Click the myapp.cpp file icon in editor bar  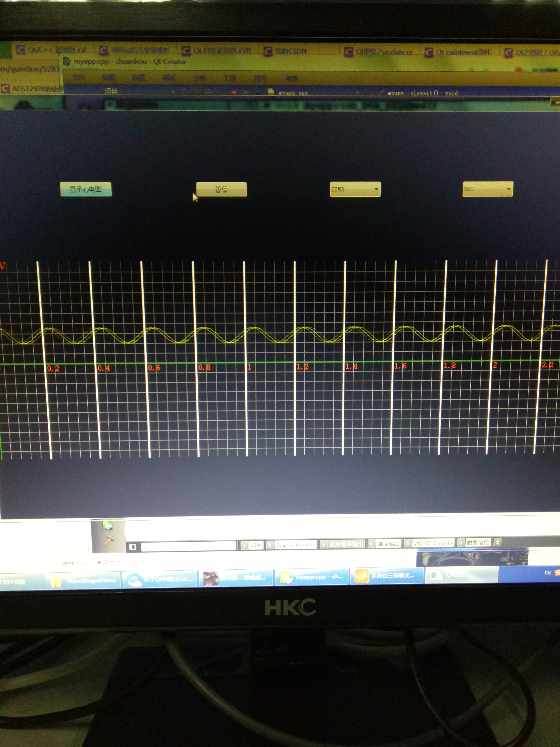tap(271, 92)
